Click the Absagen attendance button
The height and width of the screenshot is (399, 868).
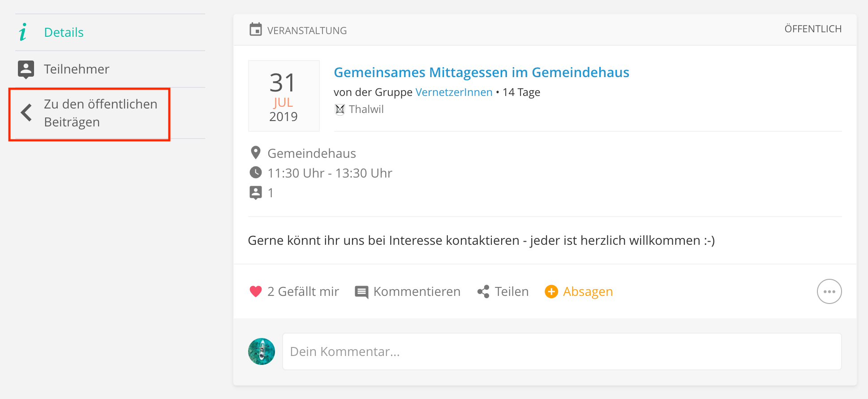click(x=588, y=291)
